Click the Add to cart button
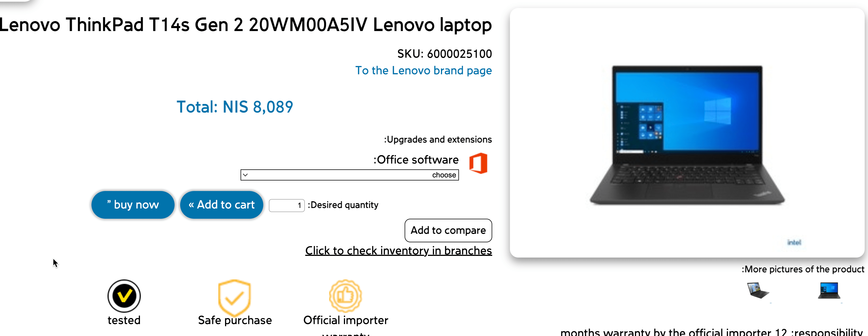Screen dimensions: 868x336 pyautogui.click(x=221, y=205)
